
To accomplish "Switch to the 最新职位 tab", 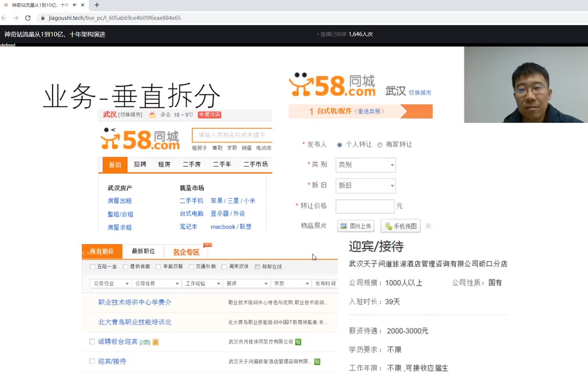I will coord(143,251).
